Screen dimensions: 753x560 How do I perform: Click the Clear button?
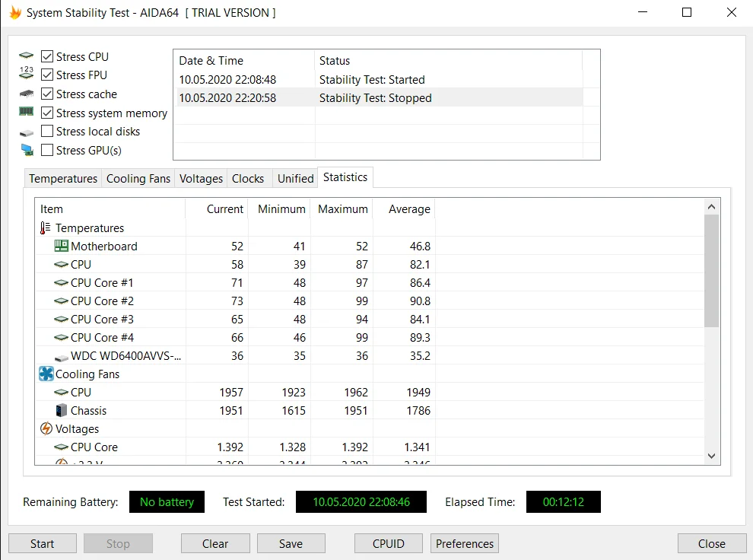[x=215, y=543]
